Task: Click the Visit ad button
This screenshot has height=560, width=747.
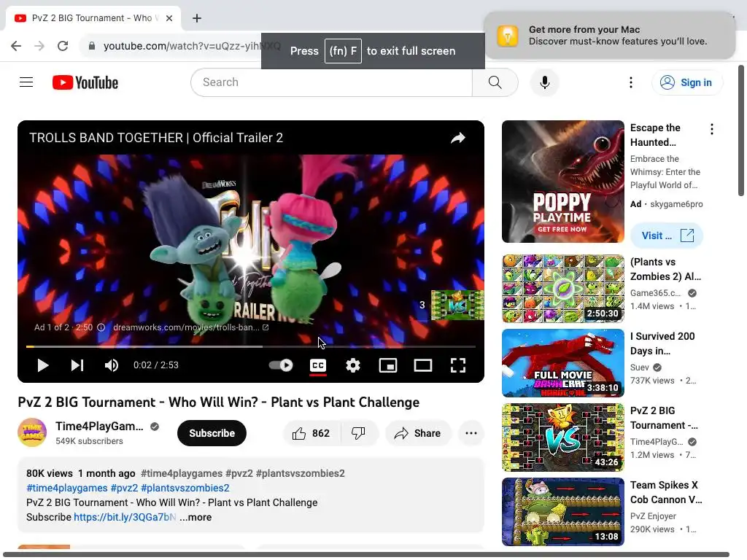Action: pyautogui.click(x=667, y=236)
